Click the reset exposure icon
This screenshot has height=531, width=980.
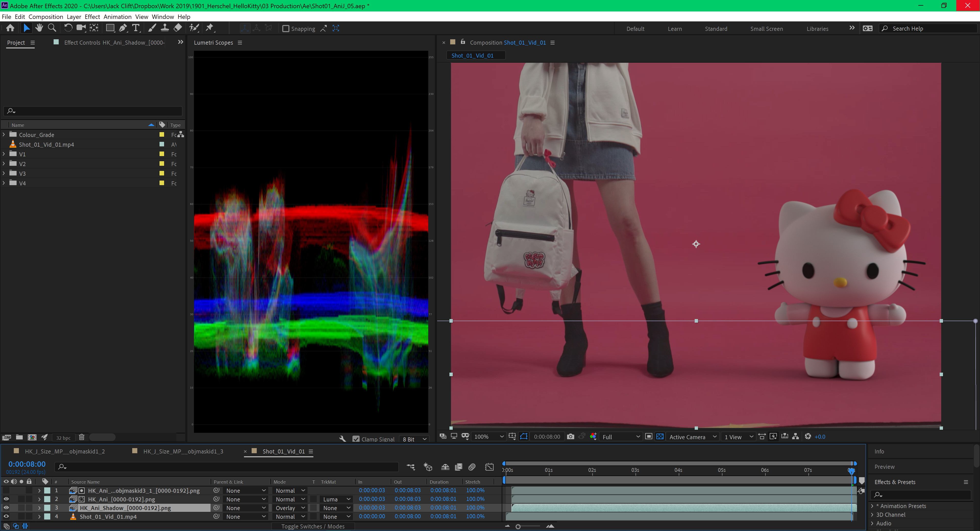point(808,436)
